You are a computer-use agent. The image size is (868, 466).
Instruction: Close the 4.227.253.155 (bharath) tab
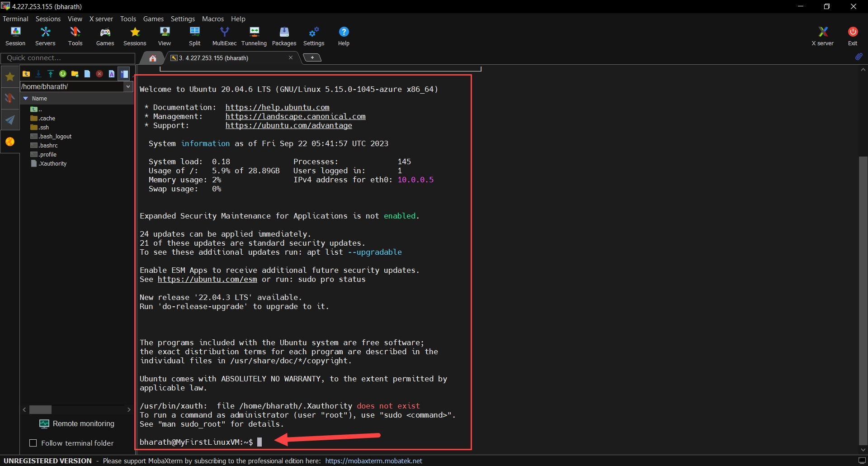click(291, 57)
